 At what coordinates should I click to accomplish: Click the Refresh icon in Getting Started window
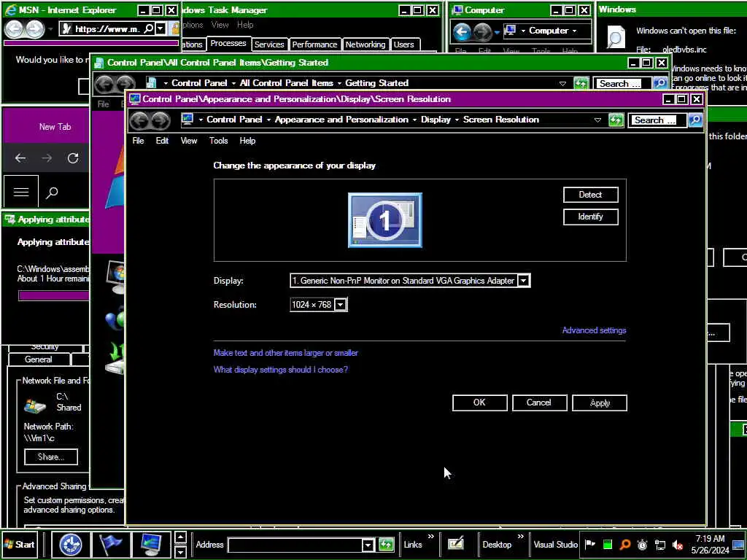point(581,83)
